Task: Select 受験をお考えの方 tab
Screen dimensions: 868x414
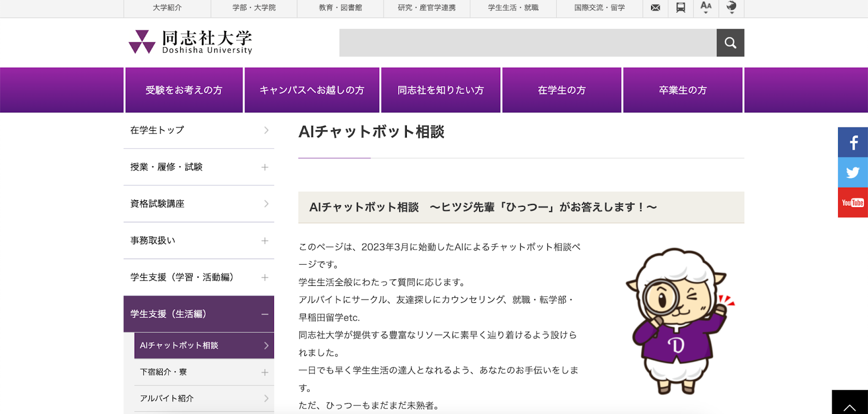Action: point(184,90)
